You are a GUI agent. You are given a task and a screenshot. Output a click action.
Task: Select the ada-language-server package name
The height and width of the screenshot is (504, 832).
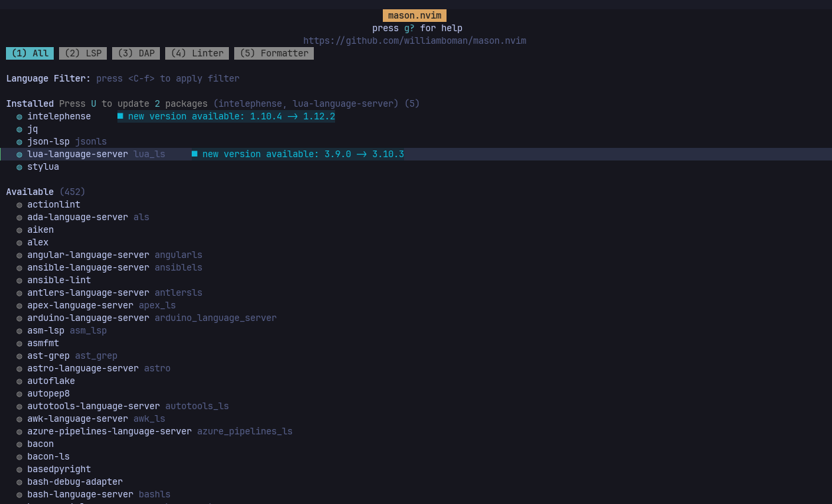[x=78, y=218]
